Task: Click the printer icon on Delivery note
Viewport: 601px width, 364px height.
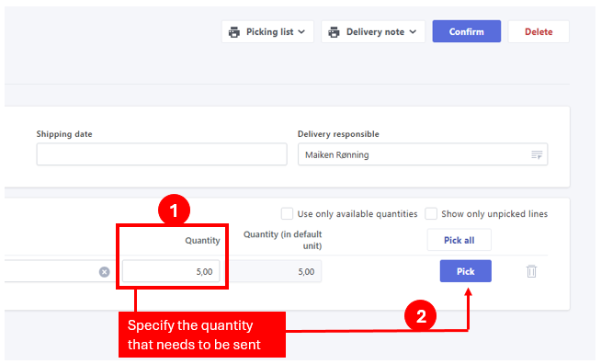Action: pyautogui.click(x=334, y=32)
